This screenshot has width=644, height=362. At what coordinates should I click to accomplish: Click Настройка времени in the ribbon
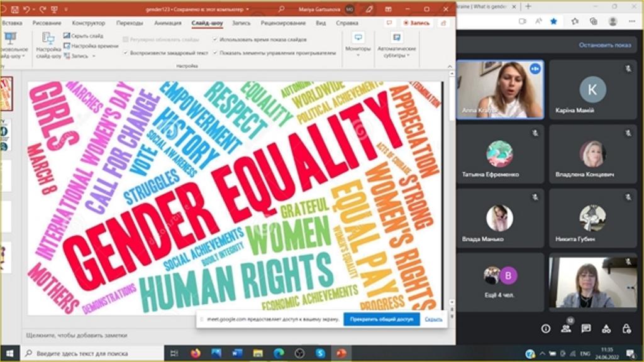click(x=91, y=46)
